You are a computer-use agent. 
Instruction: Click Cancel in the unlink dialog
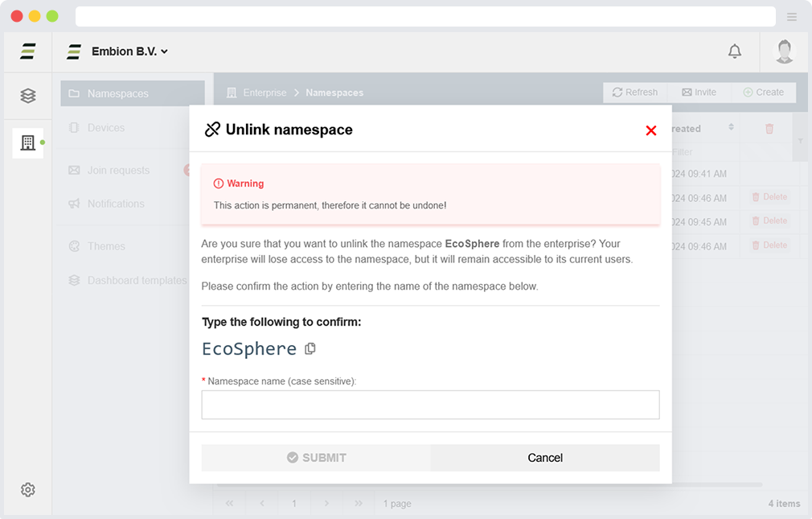[x=545, y=458]
